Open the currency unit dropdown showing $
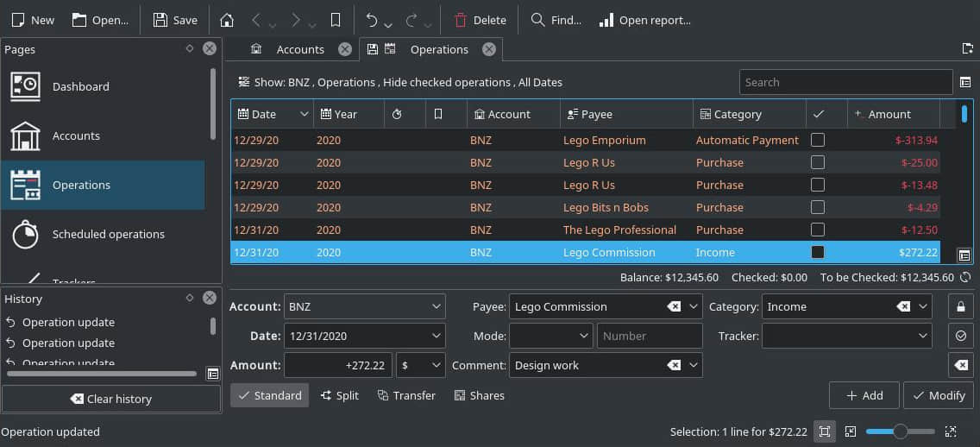This screenshot has height=447, width=980. [421, 365]
